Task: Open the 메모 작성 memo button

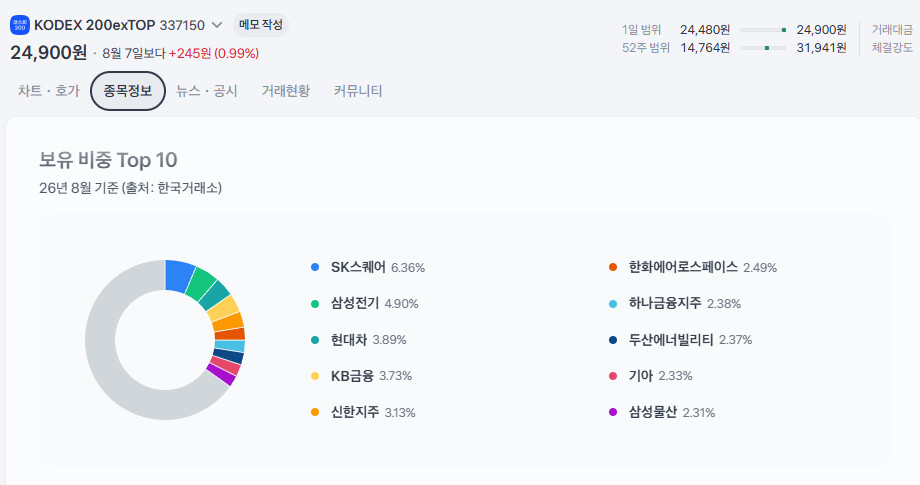Action: click(261, 25)
